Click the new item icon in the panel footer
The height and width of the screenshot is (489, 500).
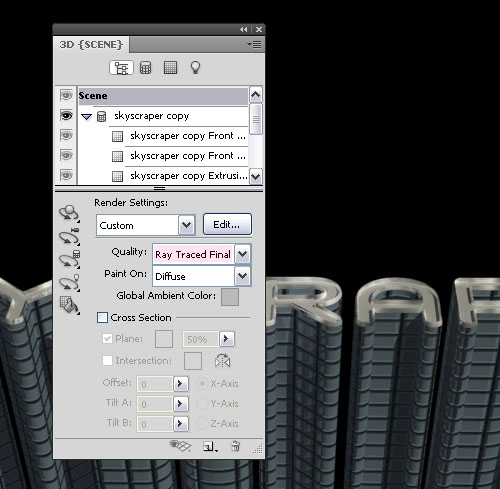210,446
